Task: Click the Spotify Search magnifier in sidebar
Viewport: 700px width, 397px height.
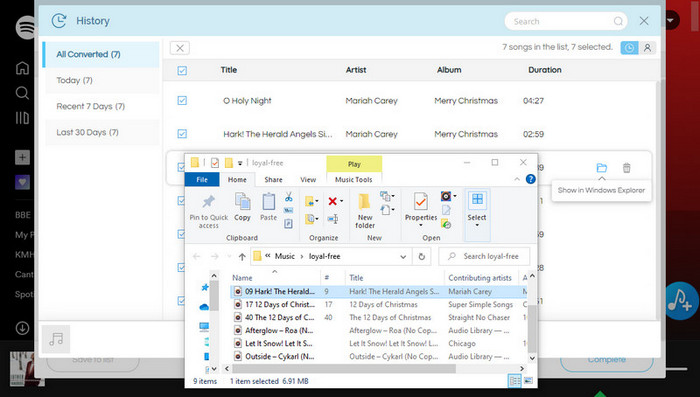Action: tap(22, 93)
